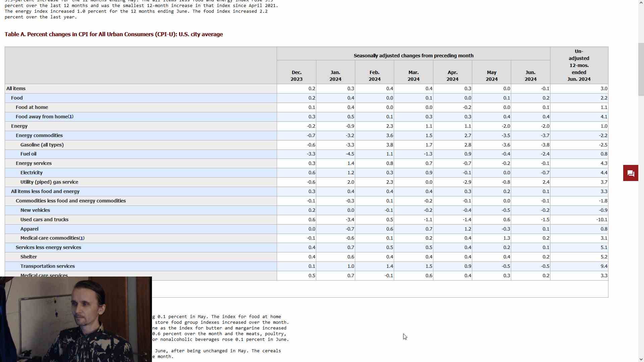Click the Unadjusted 12-mos. ended column header
This screenshot has width=644, height=362.
click(x=579, y=65)
